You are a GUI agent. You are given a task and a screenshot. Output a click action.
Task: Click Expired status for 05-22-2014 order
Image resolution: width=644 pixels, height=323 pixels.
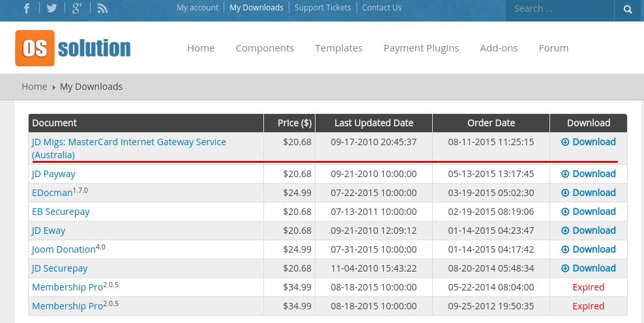click(x=589, y=287)
